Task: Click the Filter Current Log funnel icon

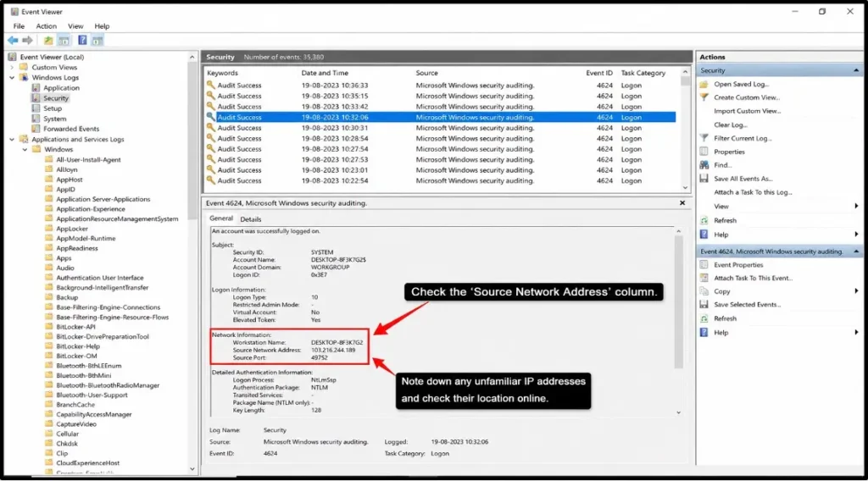Action: (x=704, y=138)
